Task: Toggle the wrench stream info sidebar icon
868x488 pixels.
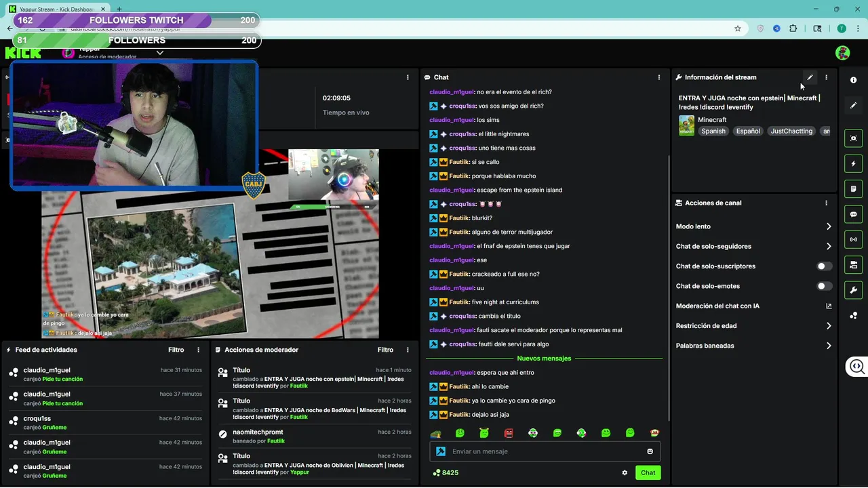Action: pyautogui.click(x=853, y=290)
